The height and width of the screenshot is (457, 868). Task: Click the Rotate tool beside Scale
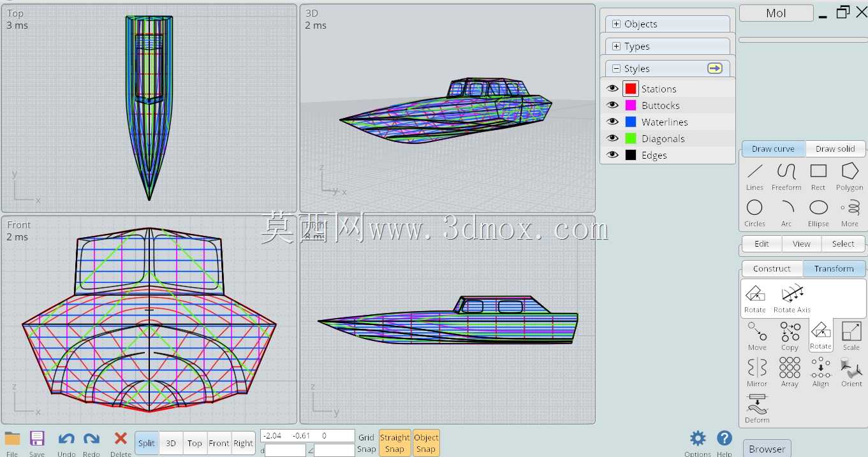[821, 335]
